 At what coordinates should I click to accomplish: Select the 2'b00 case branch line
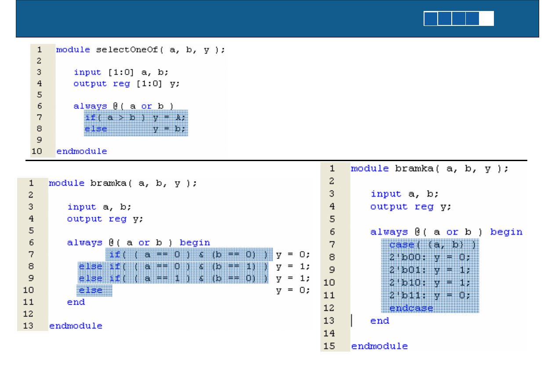click(x=429, y=257)
